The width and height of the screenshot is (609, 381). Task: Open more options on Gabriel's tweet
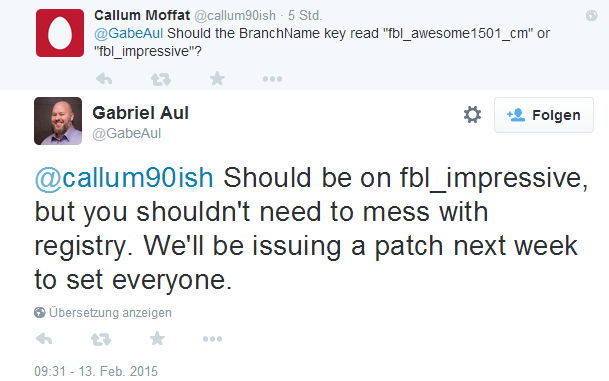(212, 339)
